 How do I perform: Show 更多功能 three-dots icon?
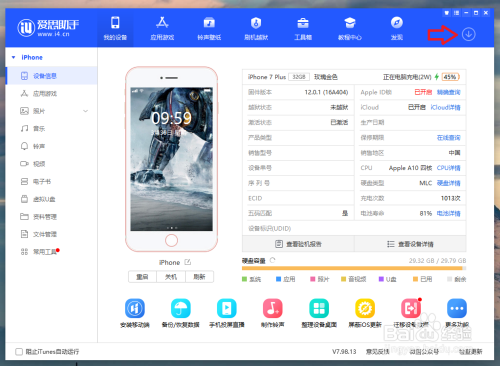(x=457, y=308)
